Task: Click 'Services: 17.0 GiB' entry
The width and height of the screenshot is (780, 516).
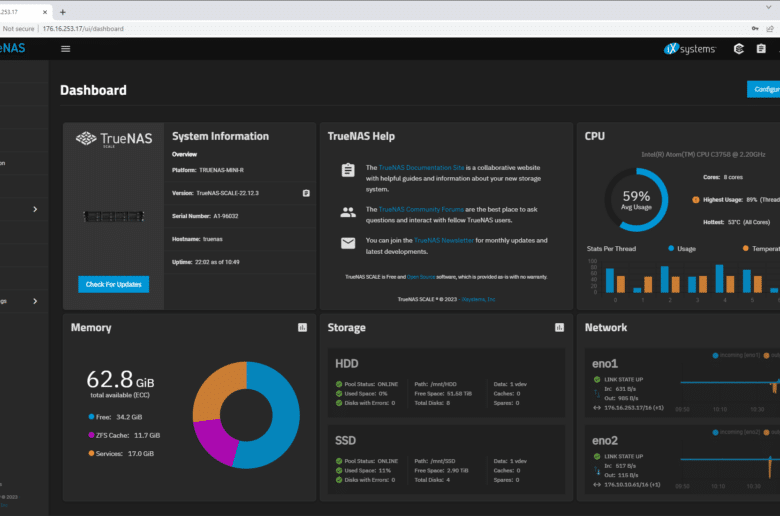Action: click(x=121, y=454)
